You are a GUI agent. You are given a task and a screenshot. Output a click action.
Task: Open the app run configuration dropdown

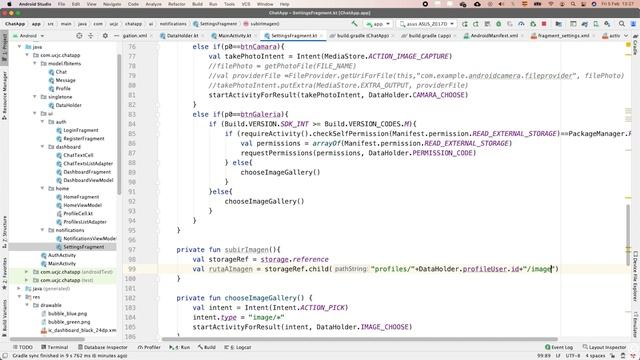click(378, 24)
